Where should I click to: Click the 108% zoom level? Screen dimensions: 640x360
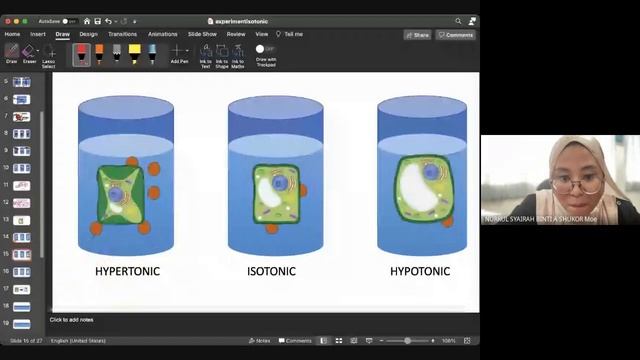click(x=449, y=340)
